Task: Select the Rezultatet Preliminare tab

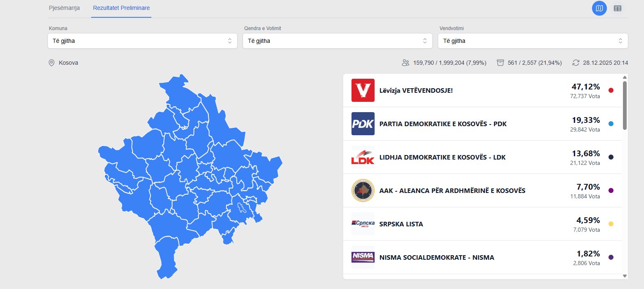Action: (x=121, y=8)
